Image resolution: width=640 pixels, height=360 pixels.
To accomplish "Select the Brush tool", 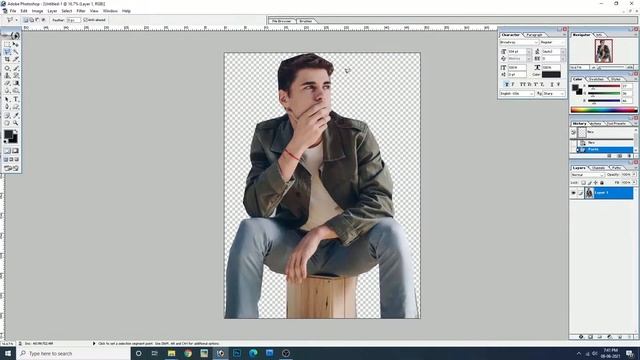I will point(16,68).
